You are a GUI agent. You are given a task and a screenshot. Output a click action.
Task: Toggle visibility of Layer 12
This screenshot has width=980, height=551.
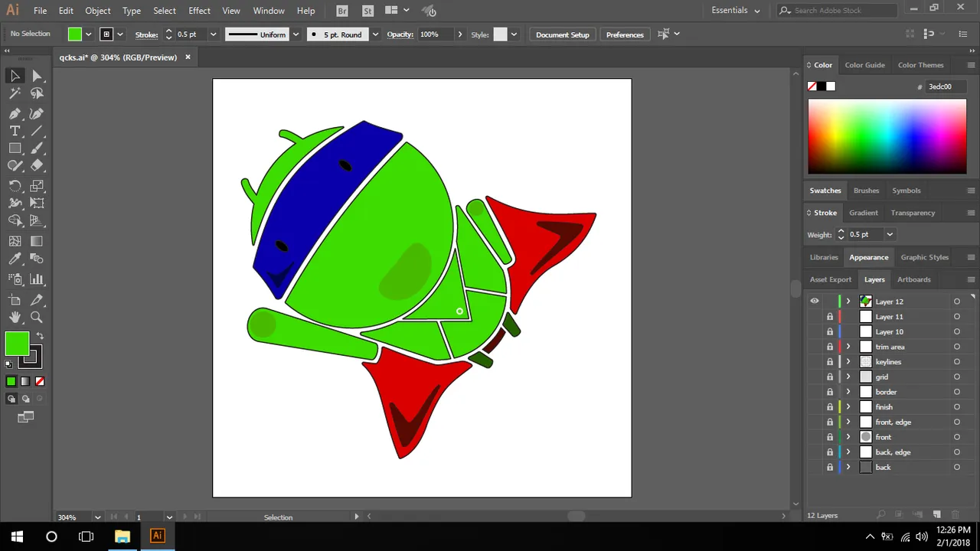pyautogui.click(x=815, y=302)
